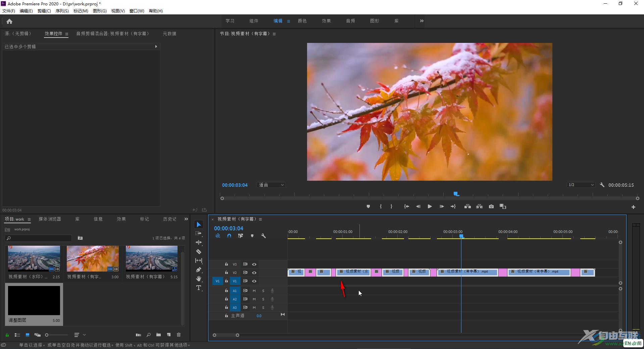Mute audio track A1

point(254,291)
